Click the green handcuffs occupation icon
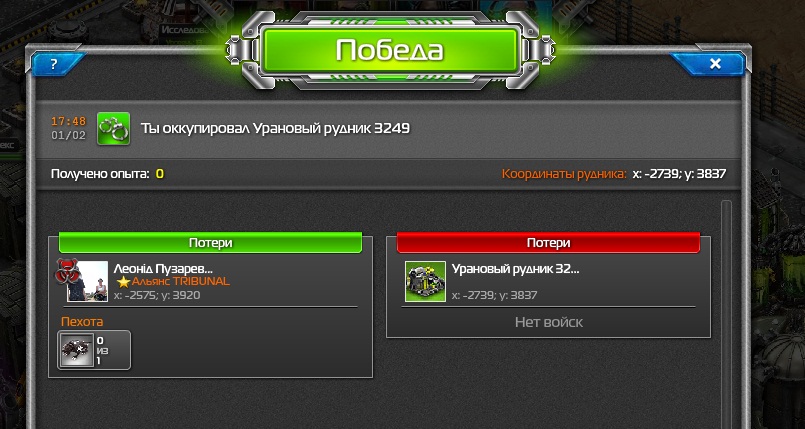Viewport: 805px width, 429px height. [113, 128]
